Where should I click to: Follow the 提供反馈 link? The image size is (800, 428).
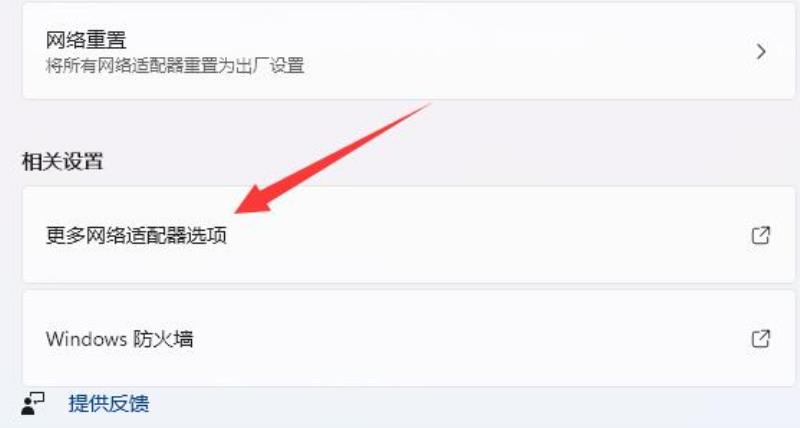tap(109, 404)
